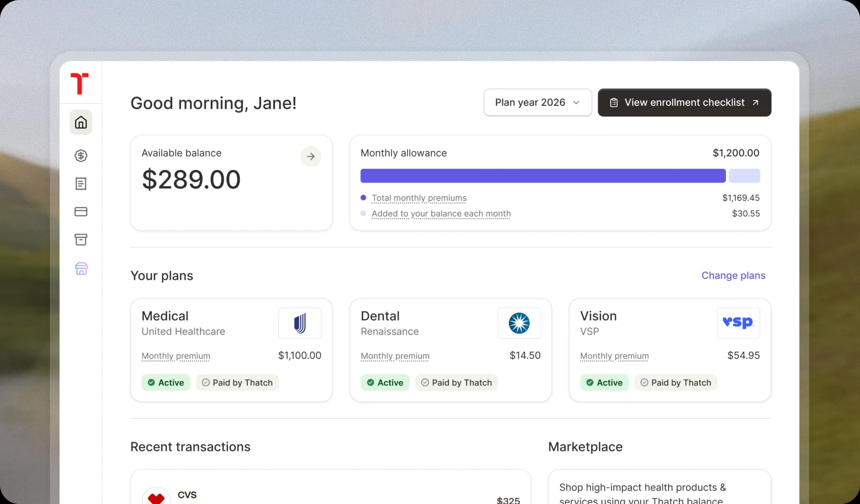Click the $14.50 Dental premium
The height and width of the screenshot is (504, 860).
coord(525,355)
